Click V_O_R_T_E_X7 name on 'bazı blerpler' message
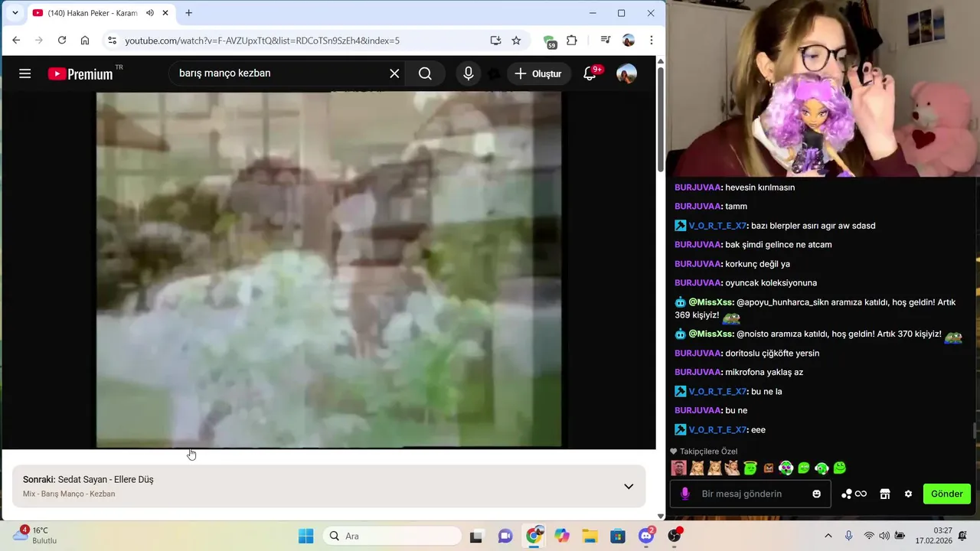The image size is (980, 551). (717, 226)
